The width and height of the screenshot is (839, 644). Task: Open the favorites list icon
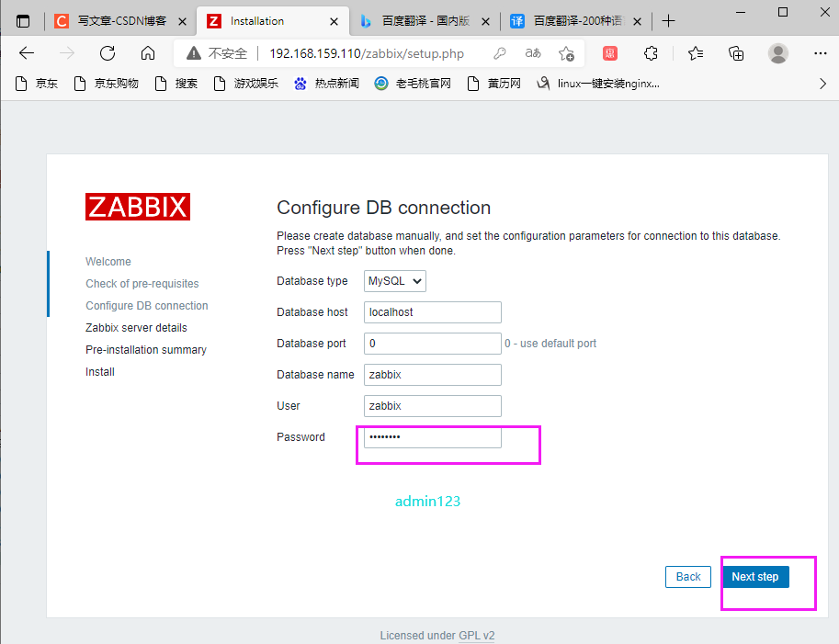[x=696, y=53]
